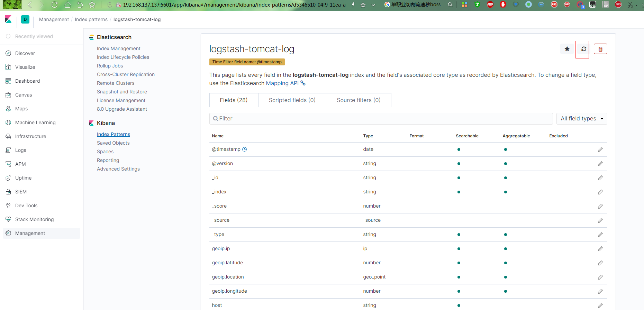Screen dimensions: 644x310
Task: Select Management in side navigation
Action: (x=42, y=233)
